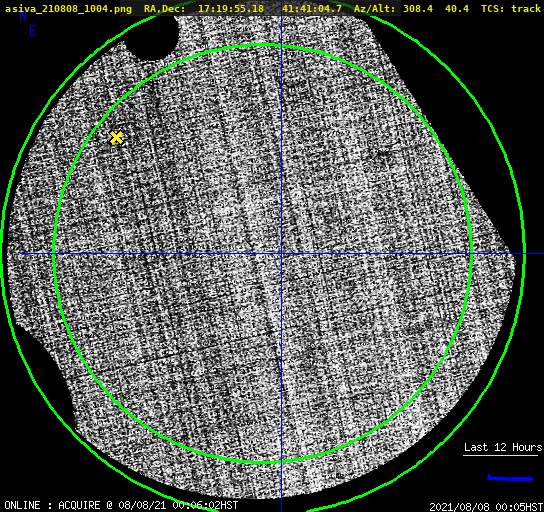
Task: Click the blue 12-hour history graph line
Action: 510,478
